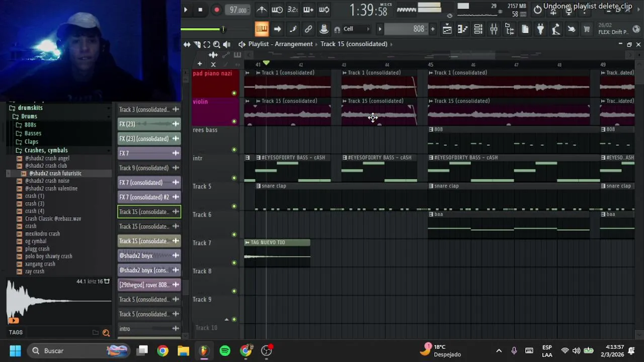Click the Track 15 (consolidated) breadcrumb
Screen dimensions: 644x362
[x=354, y=44]
